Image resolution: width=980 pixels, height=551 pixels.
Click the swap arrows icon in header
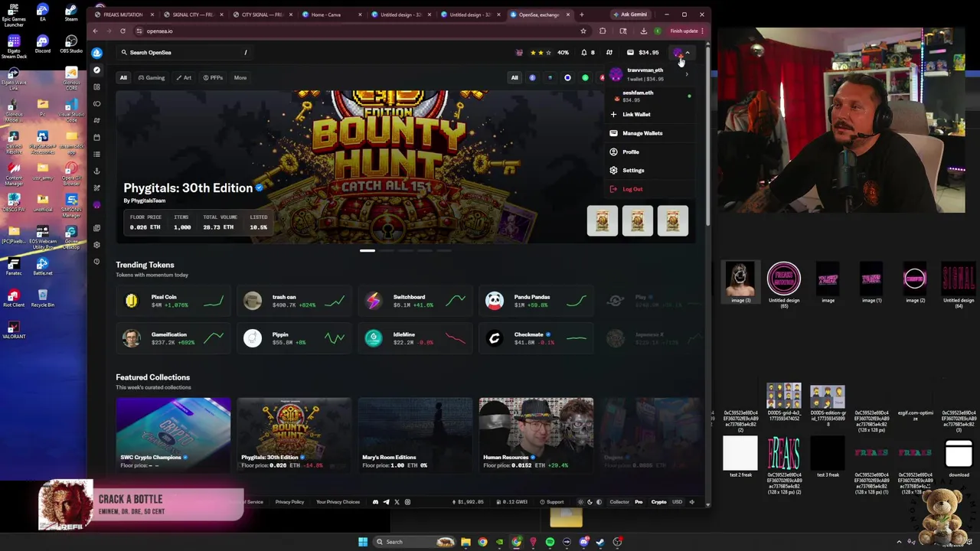[x=609, y=53]
